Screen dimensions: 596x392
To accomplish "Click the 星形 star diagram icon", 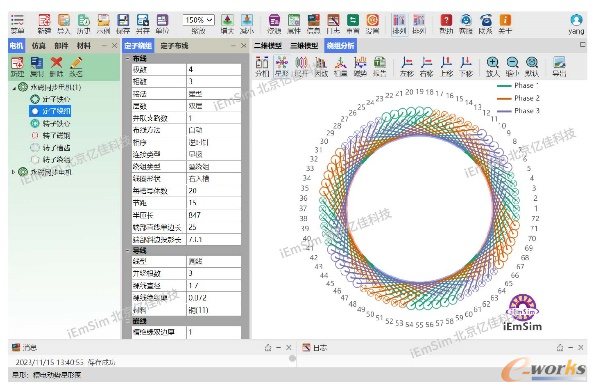I will pyautogui.click(x=282, y=66).
